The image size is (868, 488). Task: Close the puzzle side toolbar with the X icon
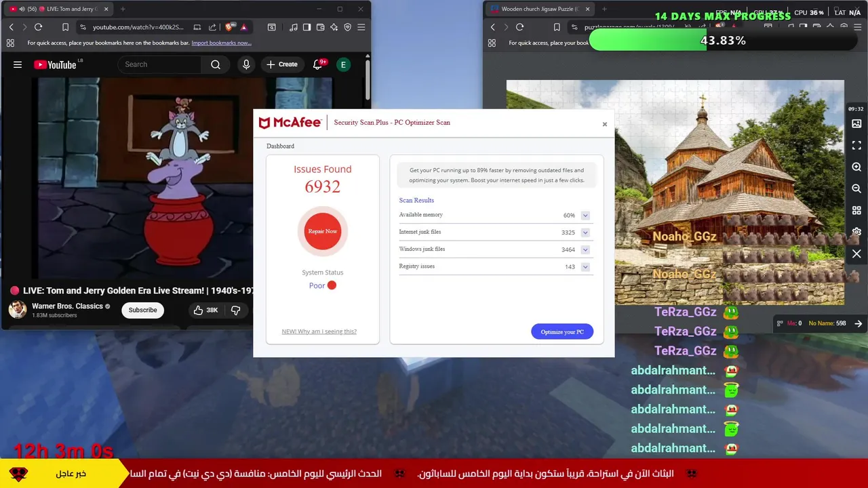pyautogui.click(x=856, y=253)
